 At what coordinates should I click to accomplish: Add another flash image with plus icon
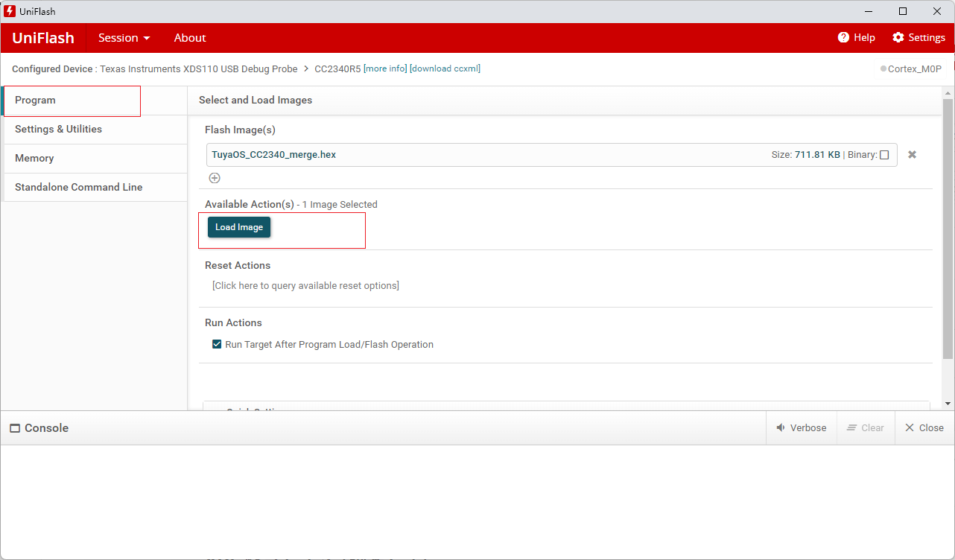215,178
